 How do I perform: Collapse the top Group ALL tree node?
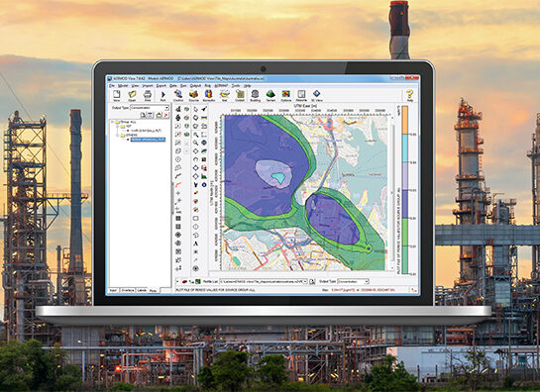pos(113,122)
